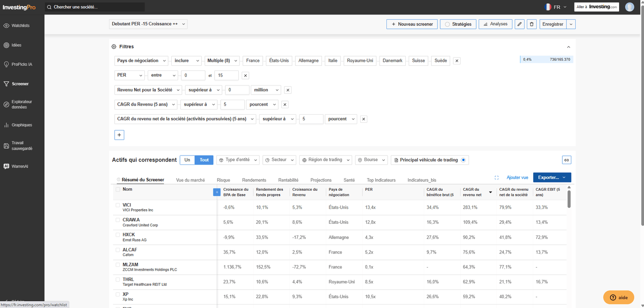Image resolution: width=644 pixels, height=308 pixels.
Task: Click the Analyses button
Action: click(495, 24)
